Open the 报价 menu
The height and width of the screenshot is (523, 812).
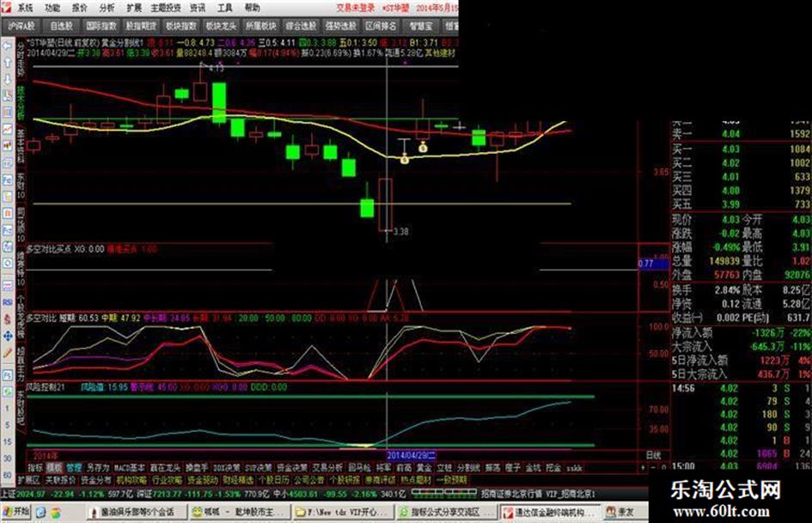[x=80, y=8]
